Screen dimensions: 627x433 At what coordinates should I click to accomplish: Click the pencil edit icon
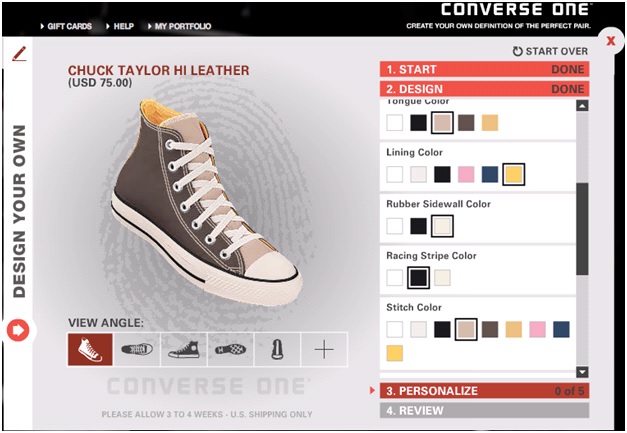[18, 54]
